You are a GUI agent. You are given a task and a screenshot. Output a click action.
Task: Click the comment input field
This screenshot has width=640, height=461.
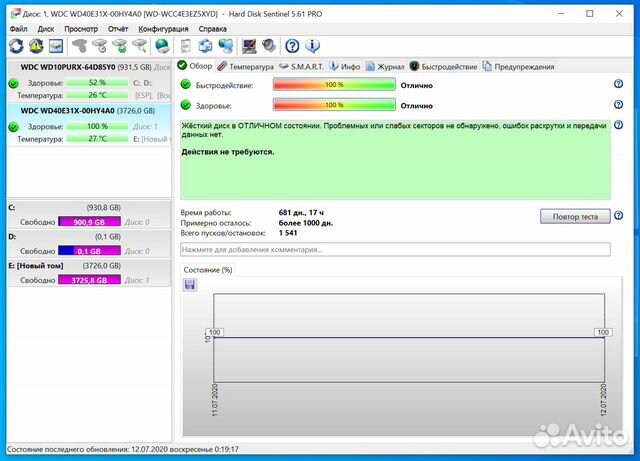click(x=395, y=249)
